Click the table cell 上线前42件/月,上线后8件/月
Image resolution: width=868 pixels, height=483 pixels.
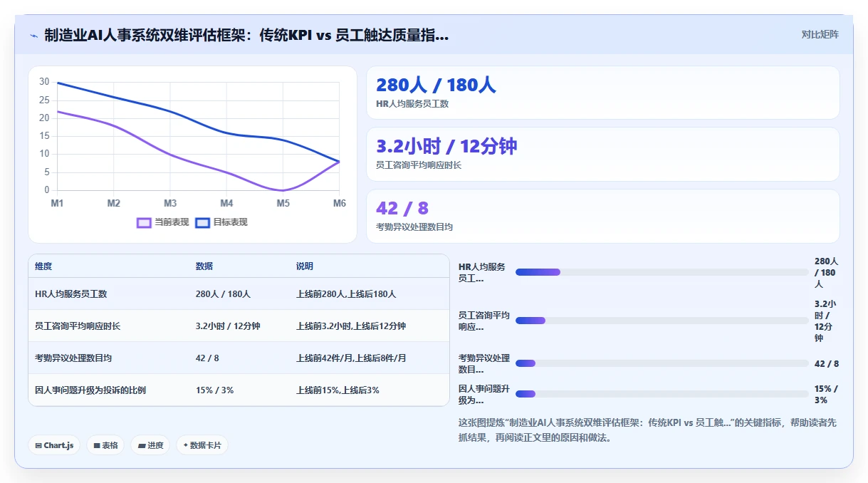pos(351,358)
